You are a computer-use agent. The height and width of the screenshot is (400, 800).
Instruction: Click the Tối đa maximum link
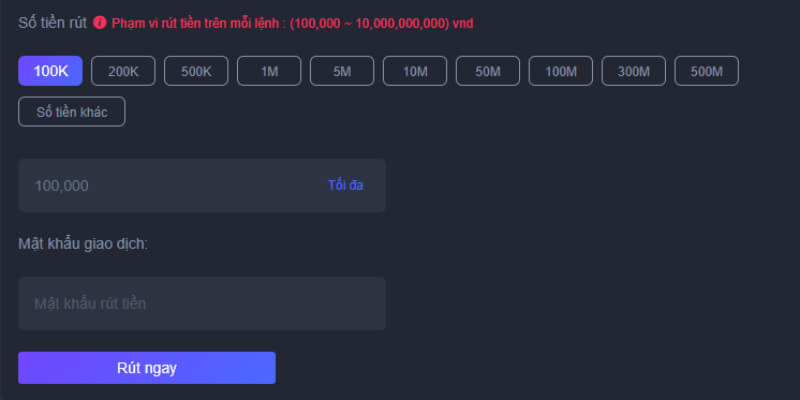coord(345,185)
